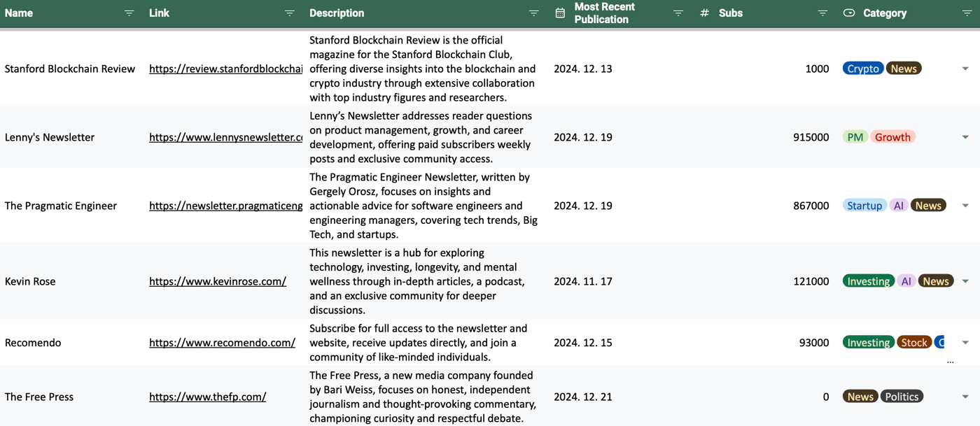Open the kevinrose.com link

coord(218,281)
